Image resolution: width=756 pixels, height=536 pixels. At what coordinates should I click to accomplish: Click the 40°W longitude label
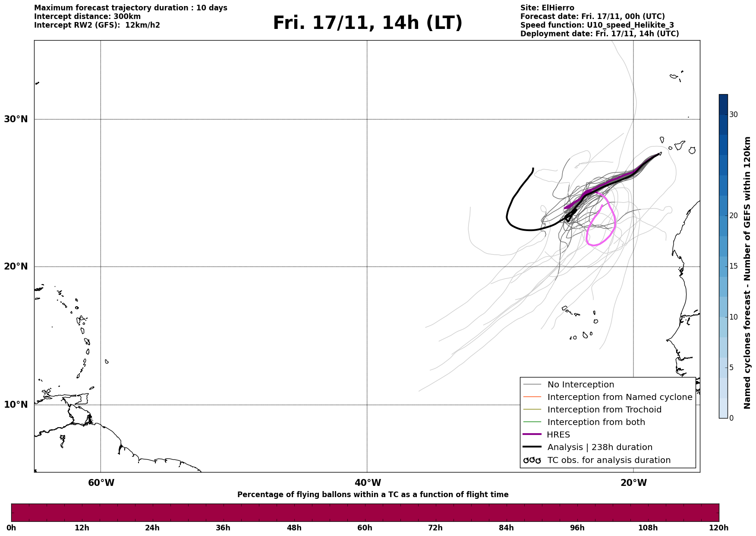click(367, 483)
